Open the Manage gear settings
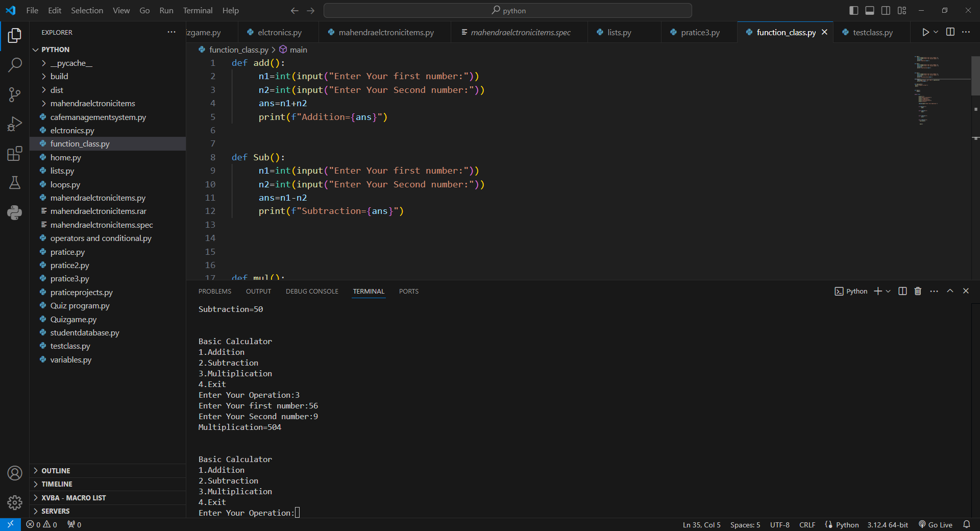 [15, 503]
